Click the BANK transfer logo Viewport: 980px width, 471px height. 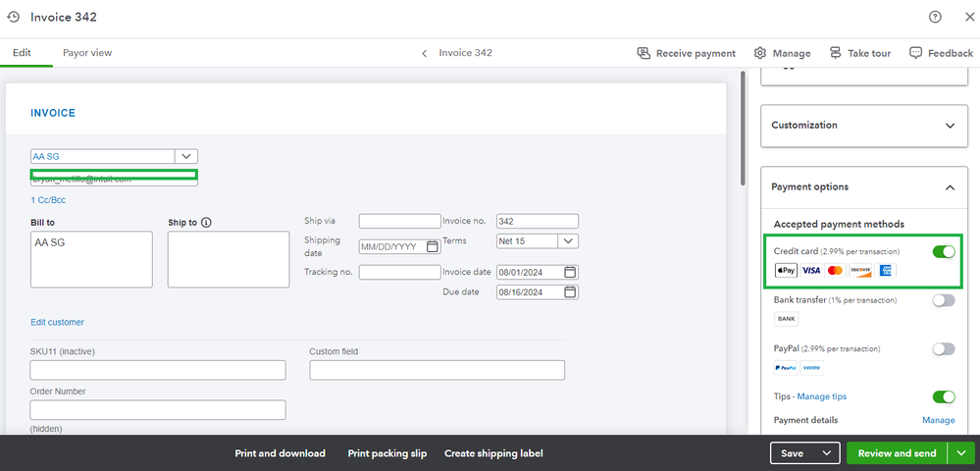[786, 319]
